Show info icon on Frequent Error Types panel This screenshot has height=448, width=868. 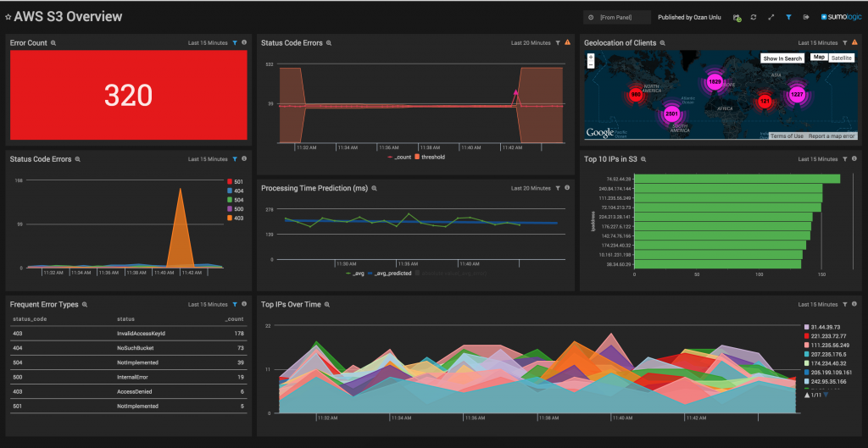click(244, 304)
